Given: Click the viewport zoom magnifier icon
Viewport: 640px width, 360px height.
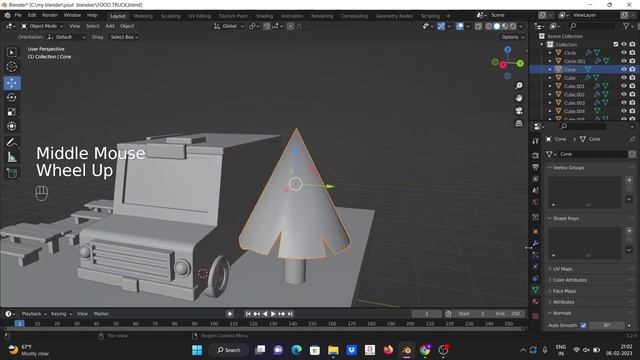Looking at the screenshot, I should [x=519, y=86].
